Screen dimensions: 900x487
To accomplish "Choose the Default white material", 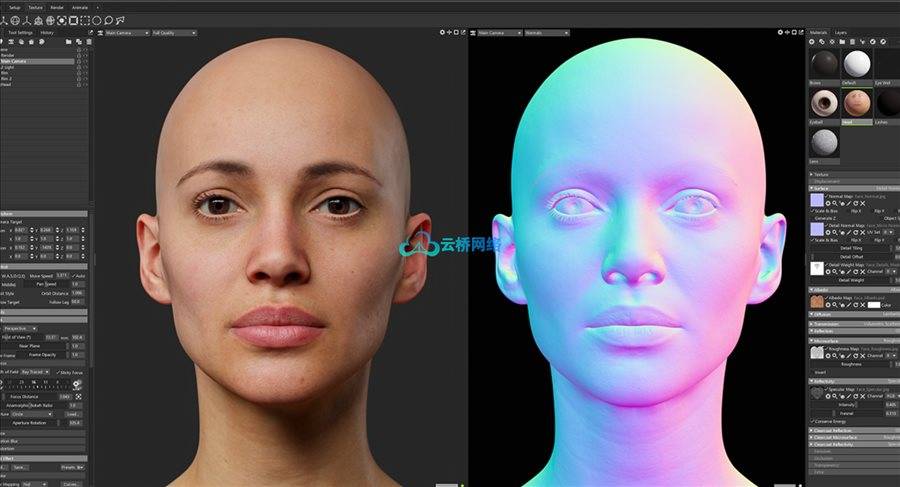I will [856, 65].
